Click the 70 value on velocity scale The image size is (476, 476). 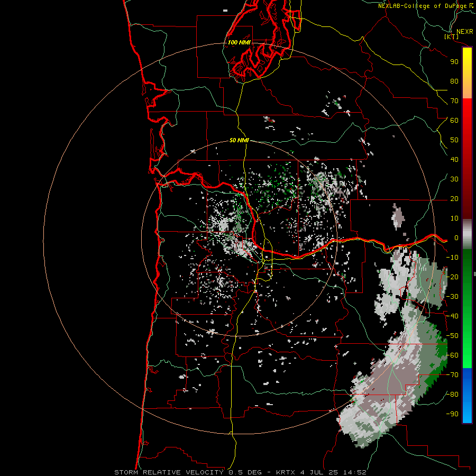[x=454, y=101]
